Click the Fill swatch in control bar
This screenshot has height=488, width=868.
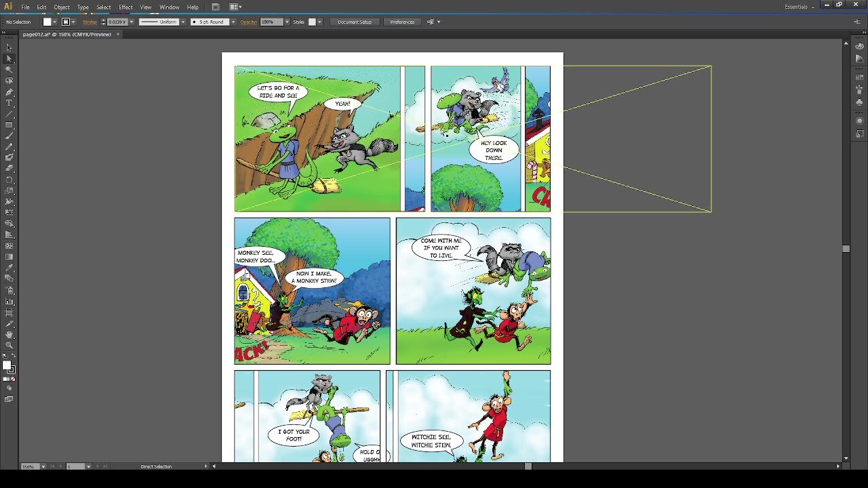[x=47, y=22]
